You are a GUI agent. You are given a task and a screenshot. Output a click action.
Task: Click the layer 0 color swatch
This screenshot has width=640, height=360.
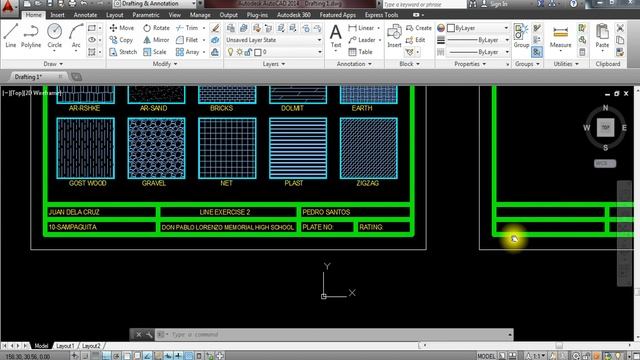[258, 52]
